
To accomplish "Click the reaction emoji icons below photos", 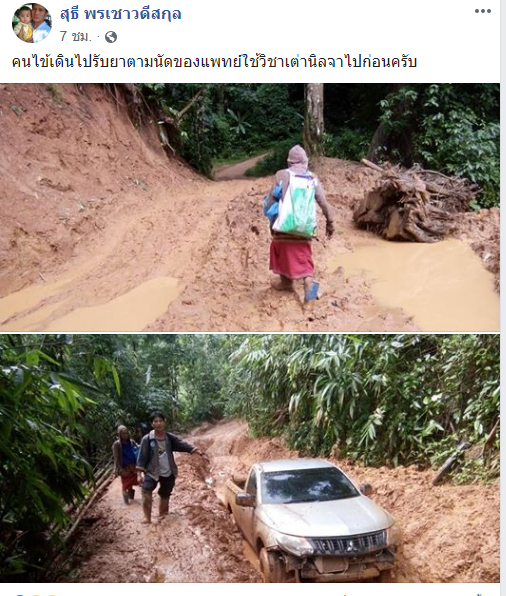I will pos(35,594).
